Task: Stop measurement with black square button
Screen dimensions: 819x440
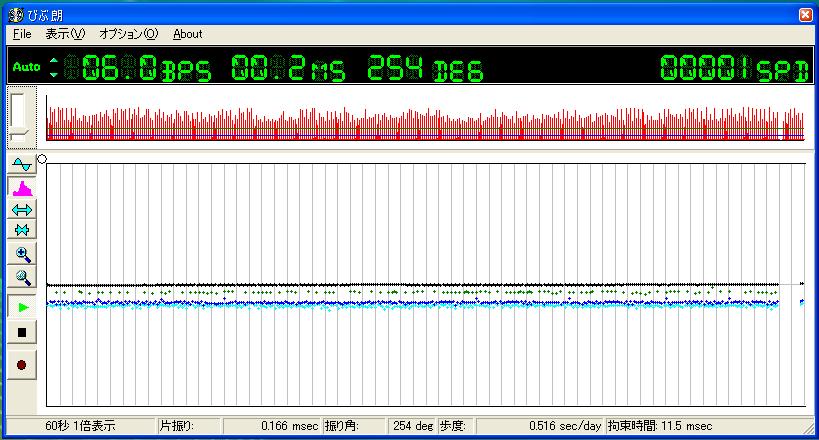Action: [x=22, y=332]
